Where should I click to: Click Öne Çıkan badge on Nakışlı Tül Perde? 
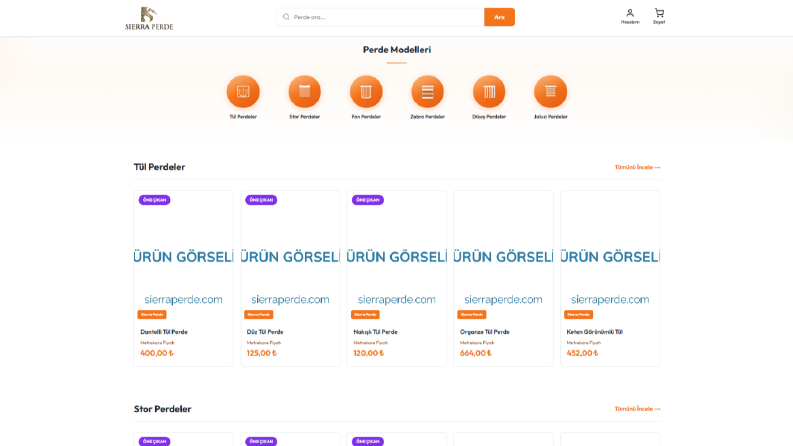click(x=368, y=200)
